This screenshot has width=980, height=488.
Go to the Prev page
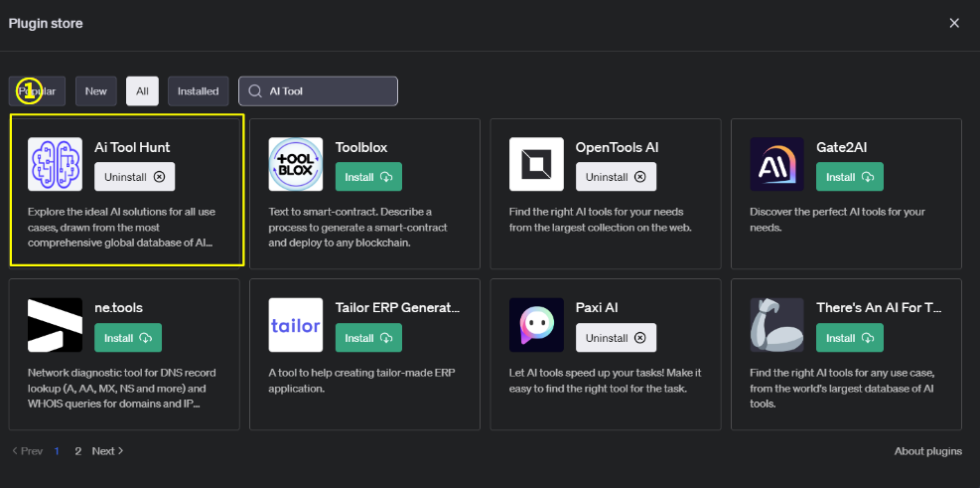(x=27, y=451)
